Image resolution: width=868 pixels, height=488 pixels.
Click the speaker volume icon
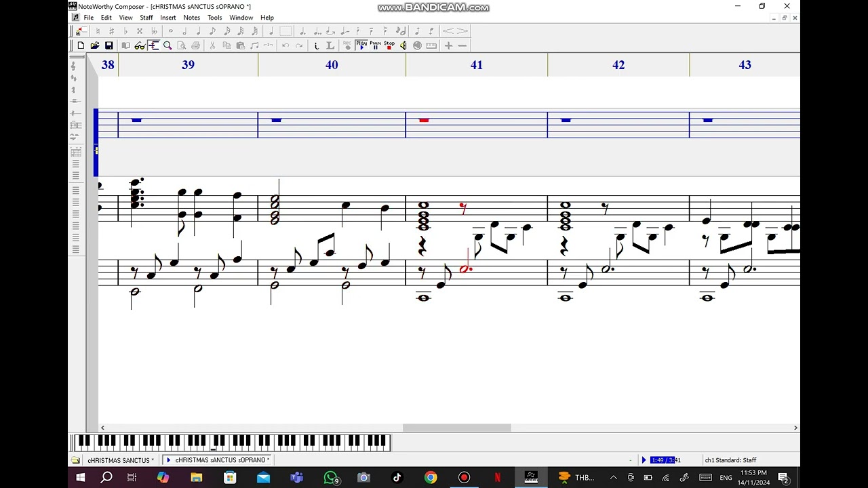403,45
